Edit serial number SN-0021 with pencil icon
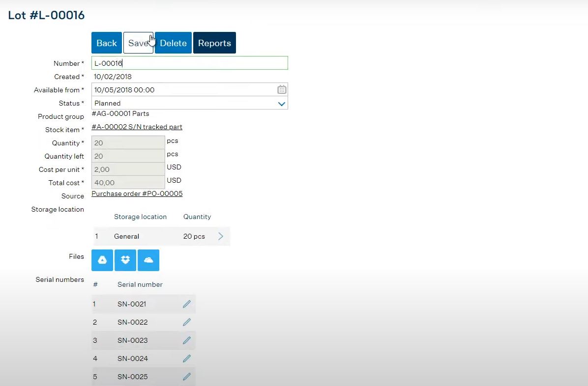588x386 pixels. [x=187, y=304]
